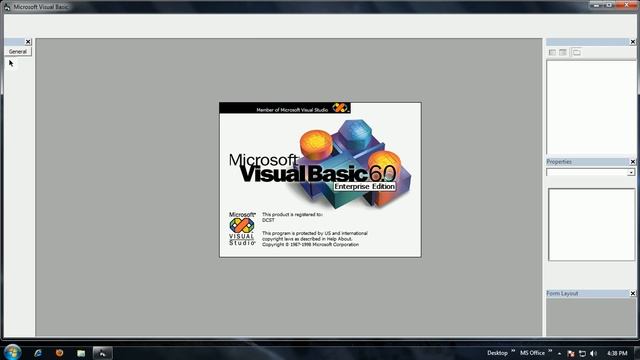Viewport: 640px width, 360px height.
Task: Open the General tab in the toolbox
Action: click(18, 52)
